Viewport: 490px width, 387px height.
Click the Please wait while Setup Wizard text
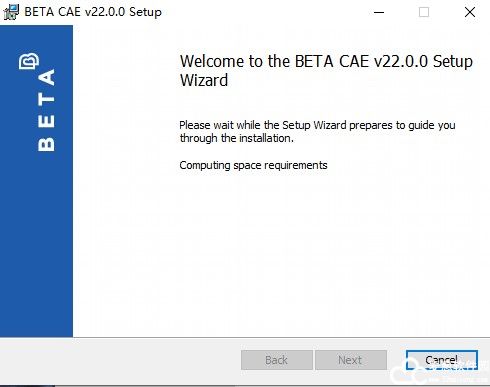(x=317, y=125)
